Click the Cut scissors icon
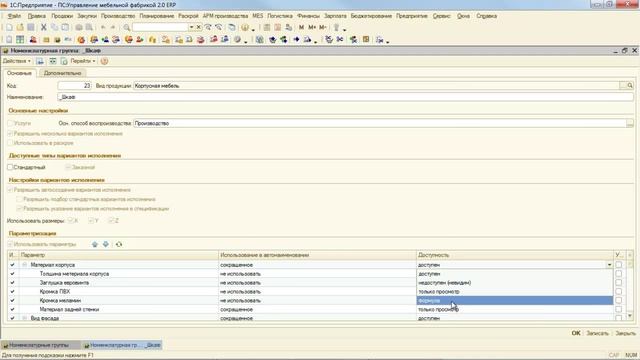The height and width of the screenshot is (360, 640). click(43, 27)
